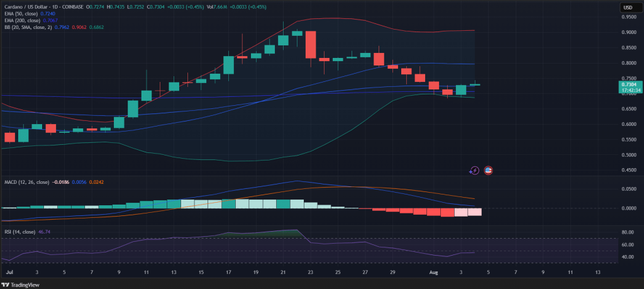The image size is (644, 289).
Task: Click the 13 date label past Aug 11
Action: click(597, 272)
